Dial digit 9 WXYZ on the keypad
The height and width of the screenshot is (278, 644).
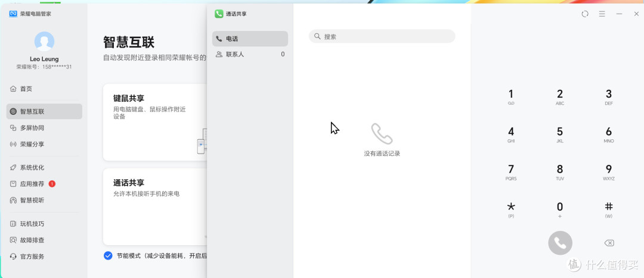click(609, 172)
